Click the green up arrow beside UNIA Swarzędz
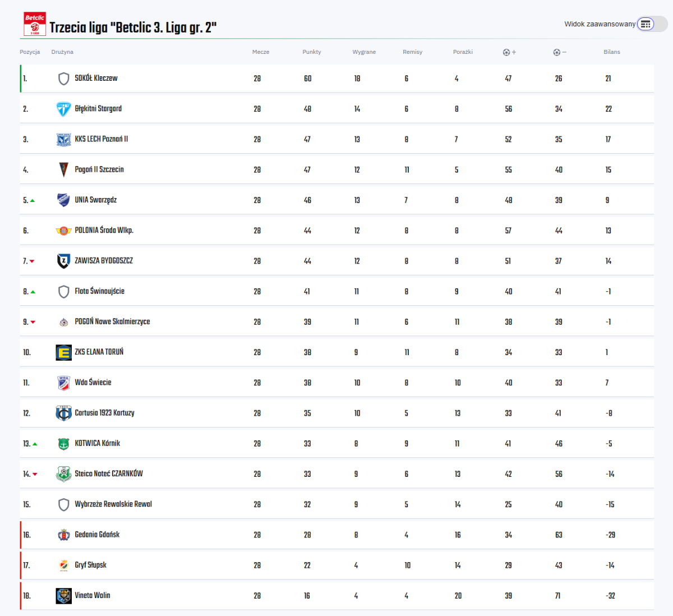The image size is (673, 616). click(x=33, y=201)
